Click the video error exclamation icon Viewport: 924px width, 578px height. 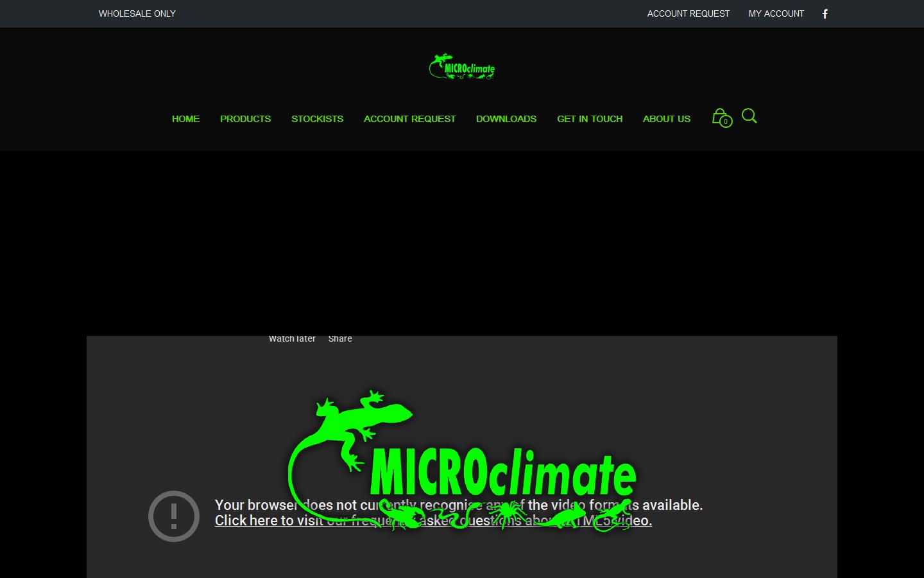coord(173,516)
